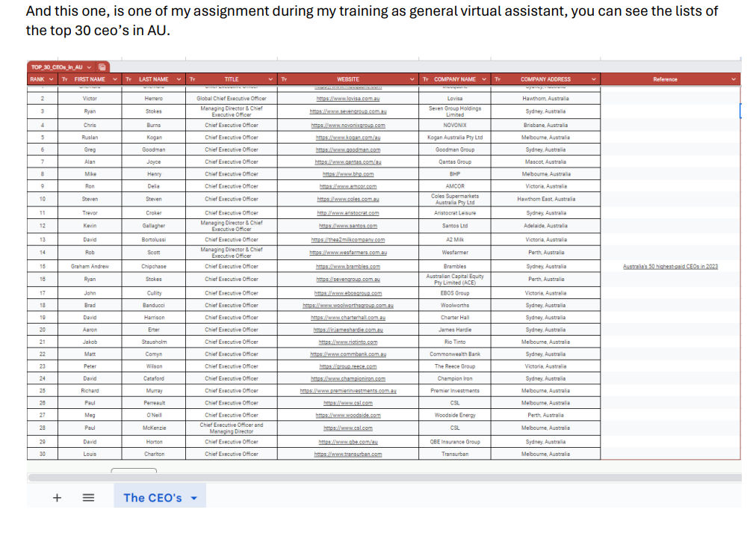Click the text-type icon on LAST NAME header
Screen dimensions: 756x542
pyautogui.click(x=128, y=79)
